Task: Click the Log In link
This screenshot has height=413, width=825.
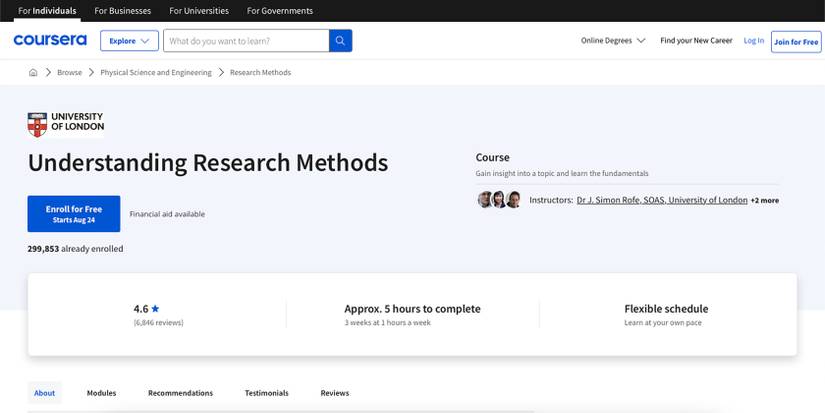Action: pos(753,41)
